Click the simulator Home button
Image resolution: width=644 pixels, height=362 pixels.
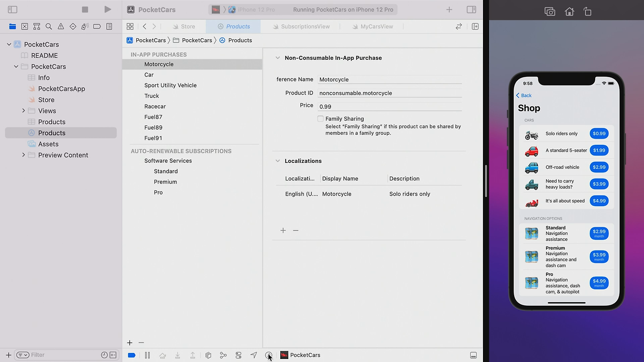[x=569, y=12]
